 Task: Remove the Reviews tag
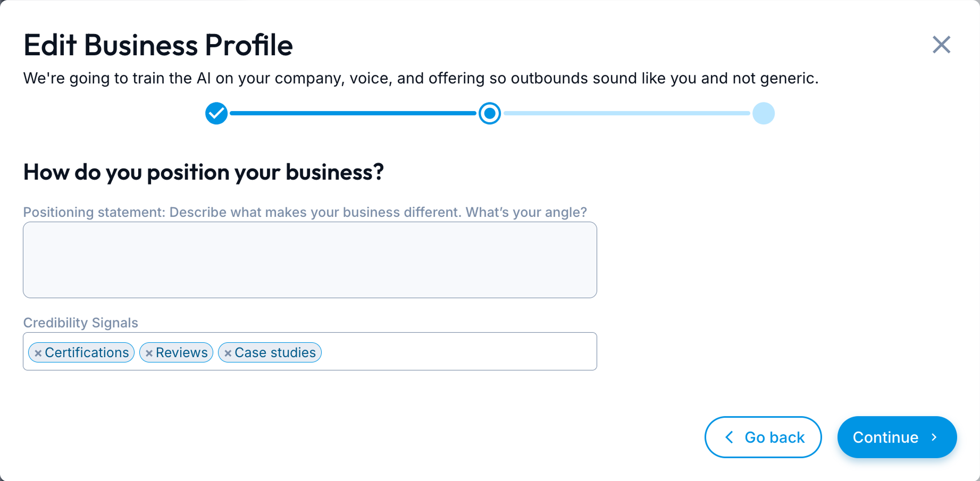149,353
